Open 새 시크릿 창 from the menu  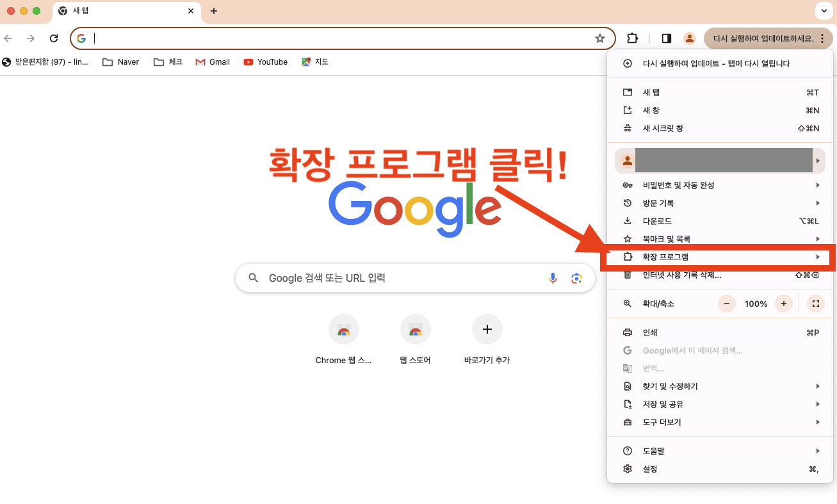pos(665,128)
